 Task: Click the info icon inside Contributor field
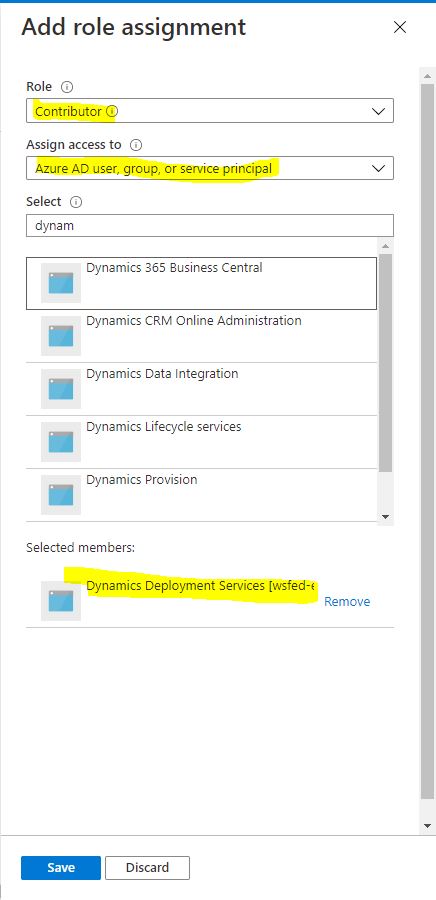[x=112, y=111]
